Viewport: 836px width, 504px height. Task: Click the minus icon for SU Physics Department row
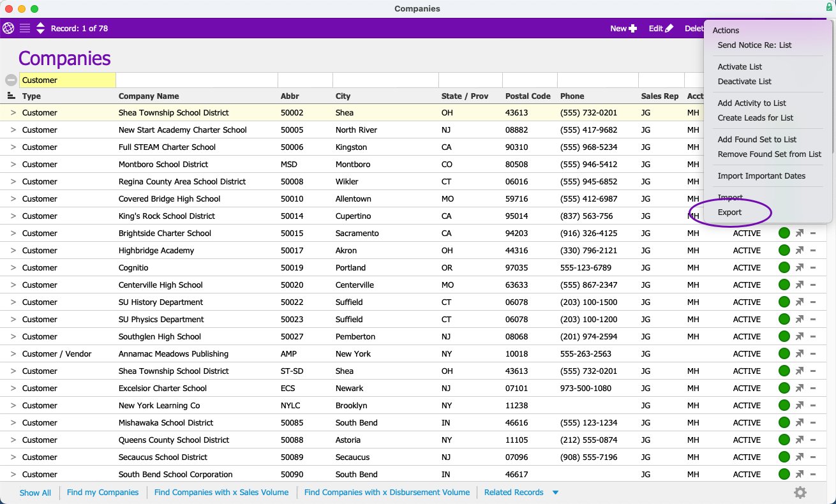point(813,320)
